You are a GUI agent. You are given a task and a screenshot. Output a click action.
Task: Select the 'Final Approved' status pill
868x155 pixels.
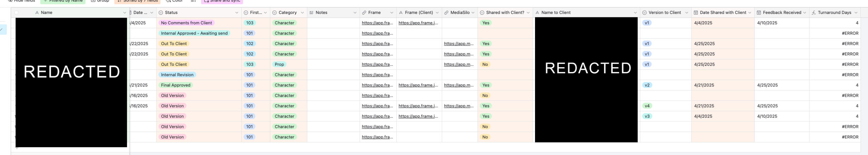pyautogui.click(x=176, y=85)
